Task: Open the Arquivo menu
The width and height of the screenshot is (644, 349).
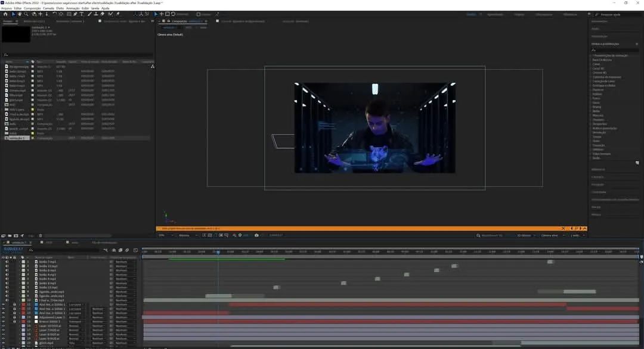Action: point(6,8)
